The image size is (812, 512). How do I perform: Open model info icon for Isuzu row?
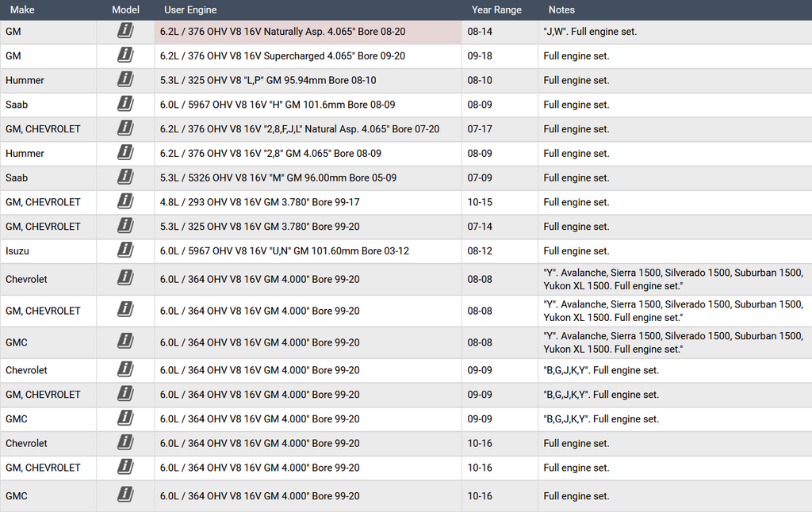pyautogui.click(x=125, y=250)
